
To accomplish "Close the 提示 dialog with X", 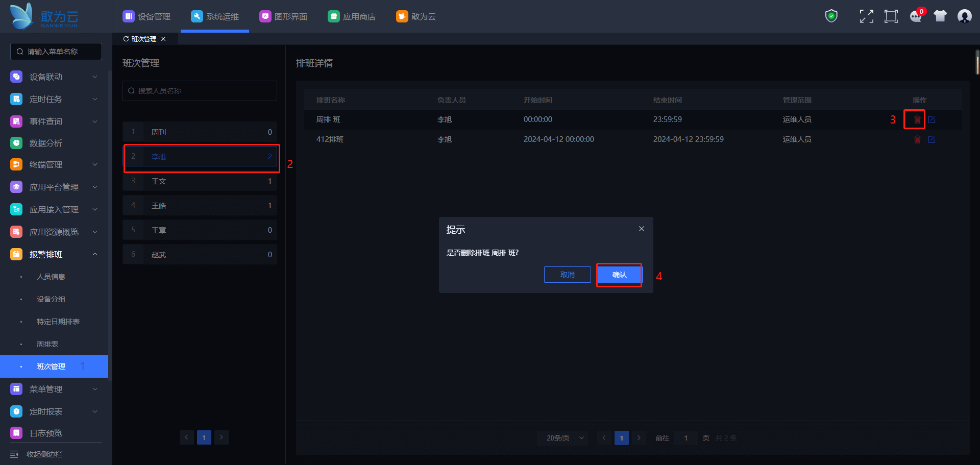I will (641, 229).
